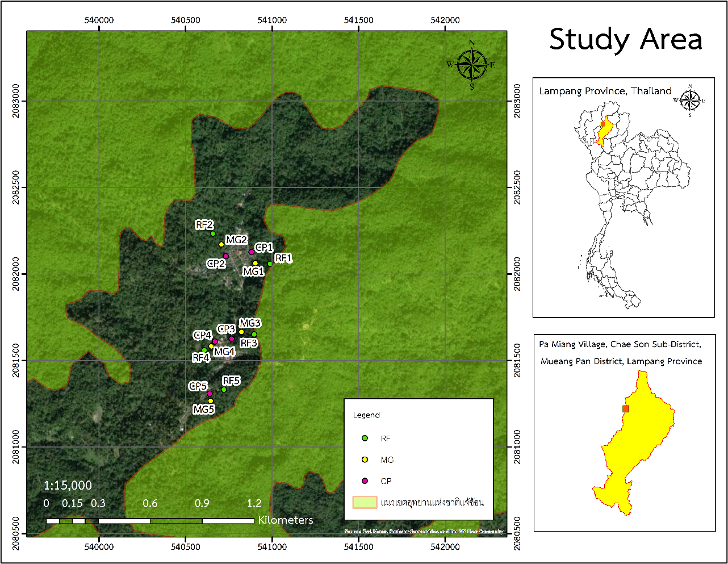Click the compass rose in the Thailand inset
This screenshot has width=728, height=564.
[689, 101]
